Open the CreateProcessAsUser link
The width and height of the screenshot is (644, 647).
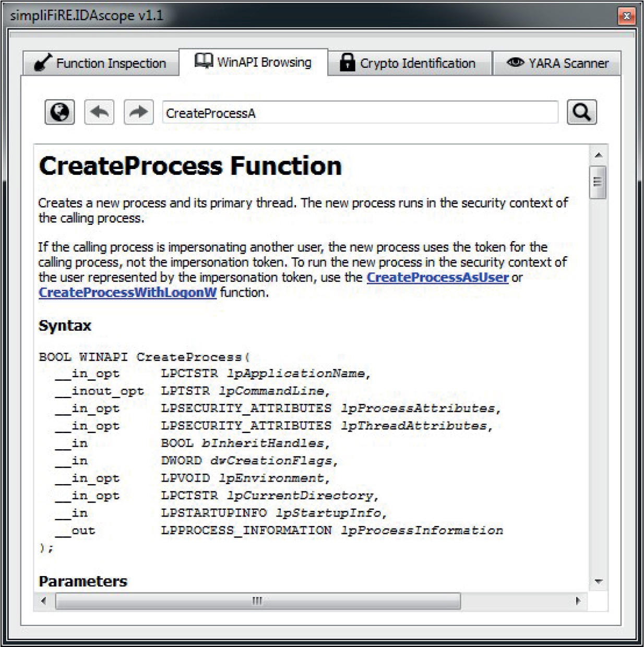[x=437, y=277]
